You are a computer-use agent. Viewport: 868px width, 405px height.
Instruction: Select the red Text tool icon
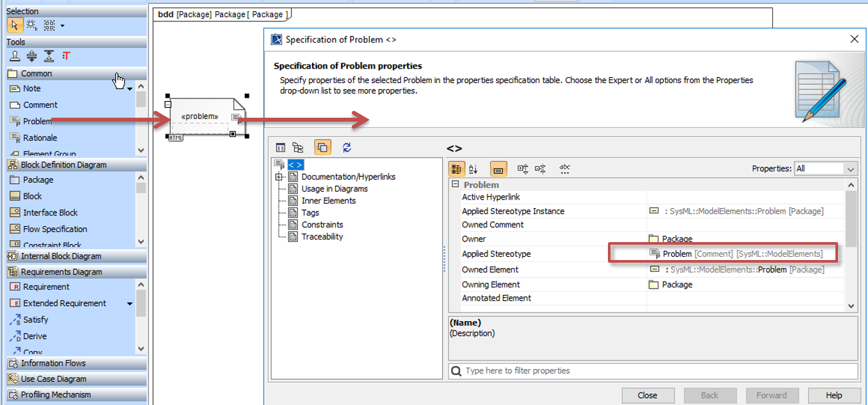coord(66,57)
